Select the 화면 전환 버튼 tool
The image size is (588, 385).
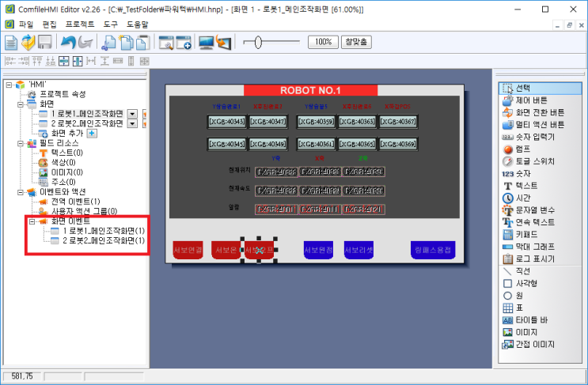click(x=533, y=112)
